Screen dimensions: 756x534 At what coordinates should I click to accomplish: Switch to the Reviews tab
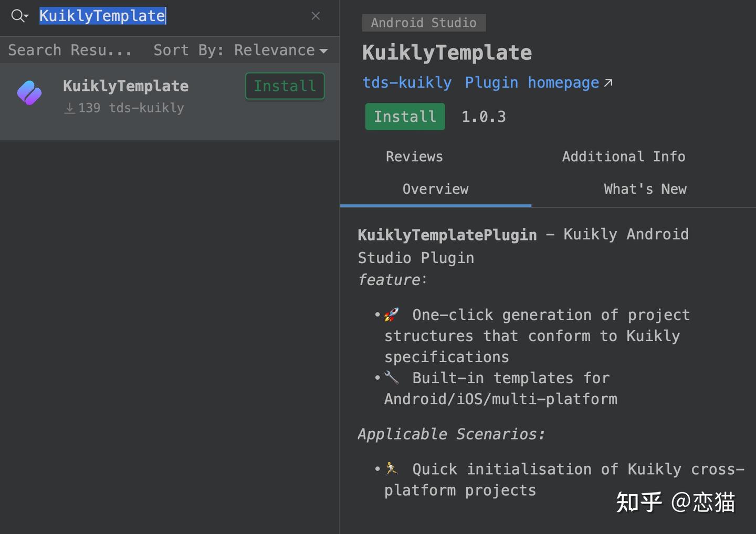pyautogui.click(x=414, y=156)
